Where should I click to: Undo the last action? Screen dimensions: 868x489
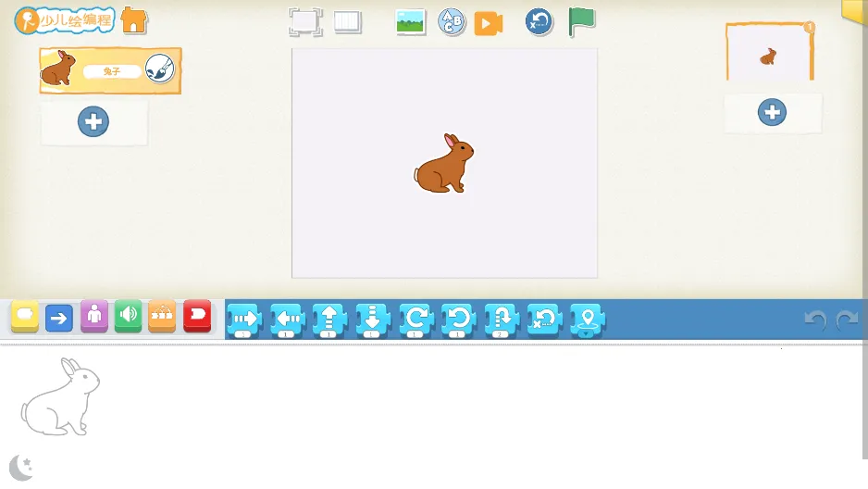pyautogui.click(x=815, y=320)
